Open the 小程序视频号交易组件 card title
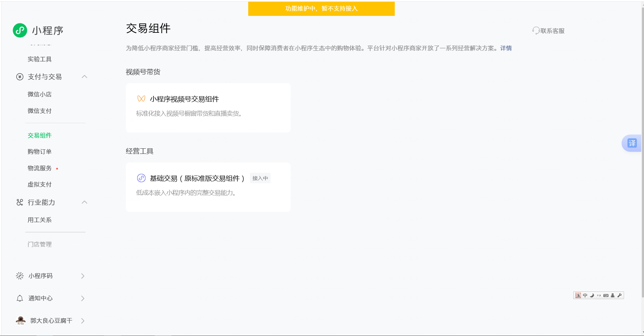Screen dimensions: 644x336 pyautogui.click(x=184, y=99)
